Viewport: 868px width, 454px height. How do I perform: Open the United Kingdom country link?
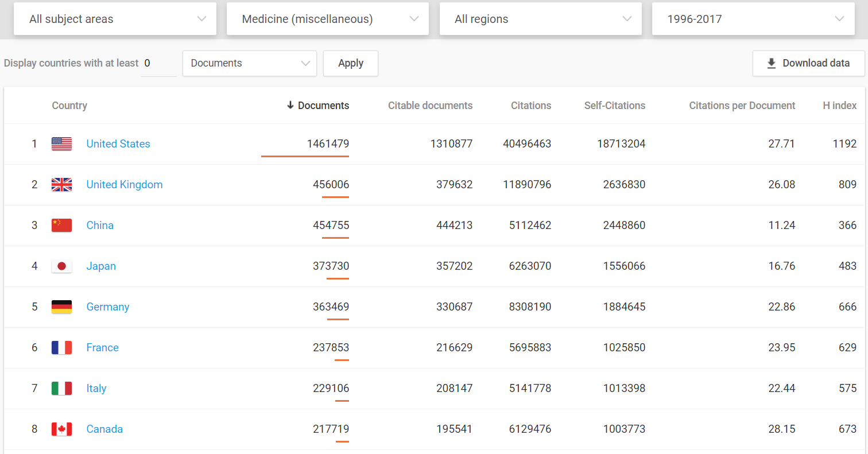coord(125,185)
